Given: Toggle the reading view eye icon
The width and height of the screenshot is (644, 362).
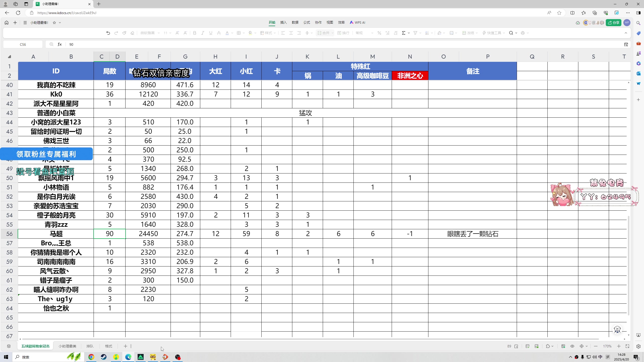Looking at the screenshot, I should (x=572, y=346).
